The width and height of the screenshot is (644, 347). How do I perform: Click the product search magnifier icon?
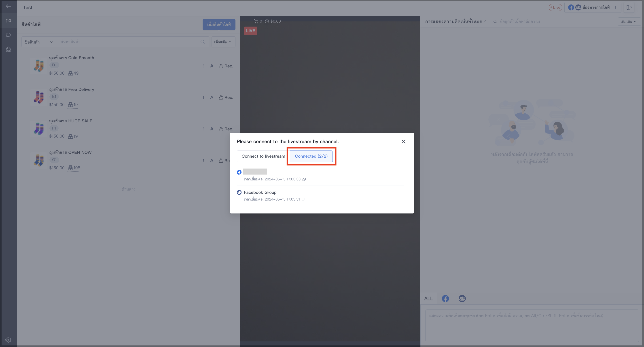pyautogui.click(x=203, y=42)
